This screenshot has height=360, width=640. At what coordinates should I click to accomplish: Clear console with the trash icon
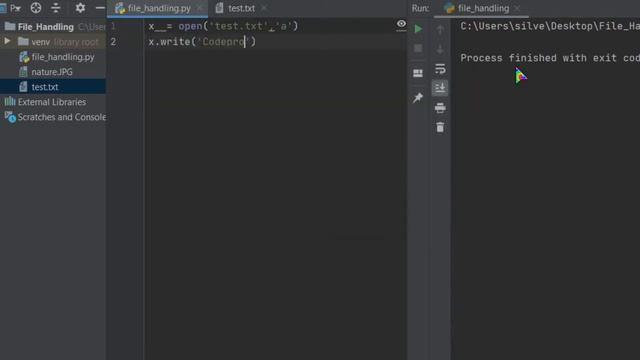point(440,127)
